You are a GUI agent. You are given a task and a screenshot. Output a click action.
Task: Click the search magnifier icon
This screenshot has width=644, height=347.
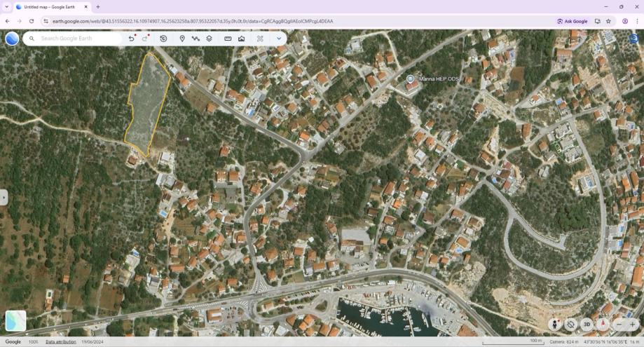pyautogui.click(x=32, y=39)
